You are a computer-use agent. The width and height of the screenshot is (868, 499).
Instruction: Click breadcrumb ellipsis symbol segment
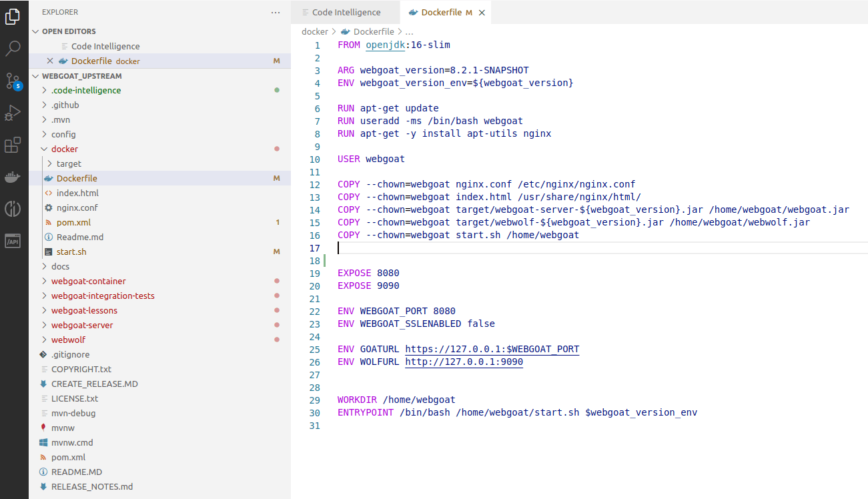[x=410, y=31]
